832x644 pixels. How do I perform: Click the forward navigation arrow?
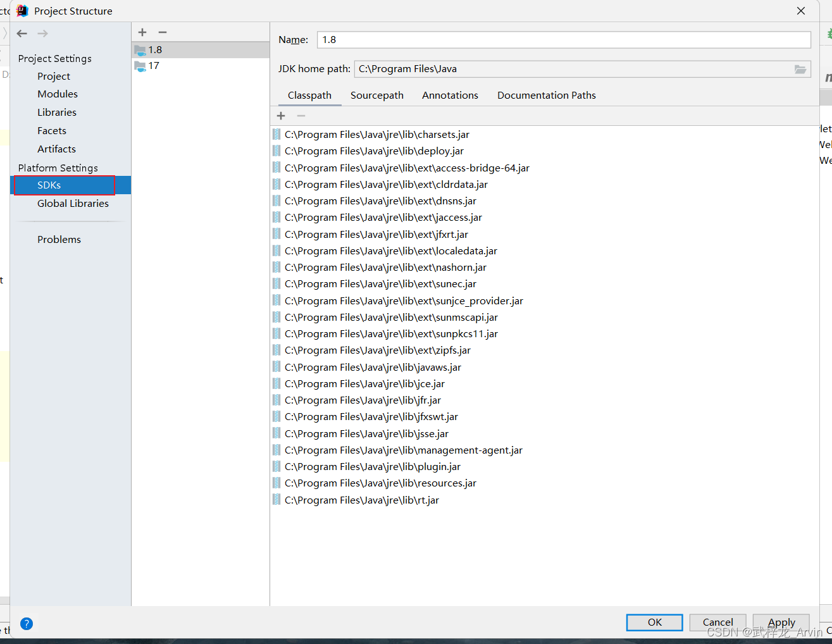(42, 34)
